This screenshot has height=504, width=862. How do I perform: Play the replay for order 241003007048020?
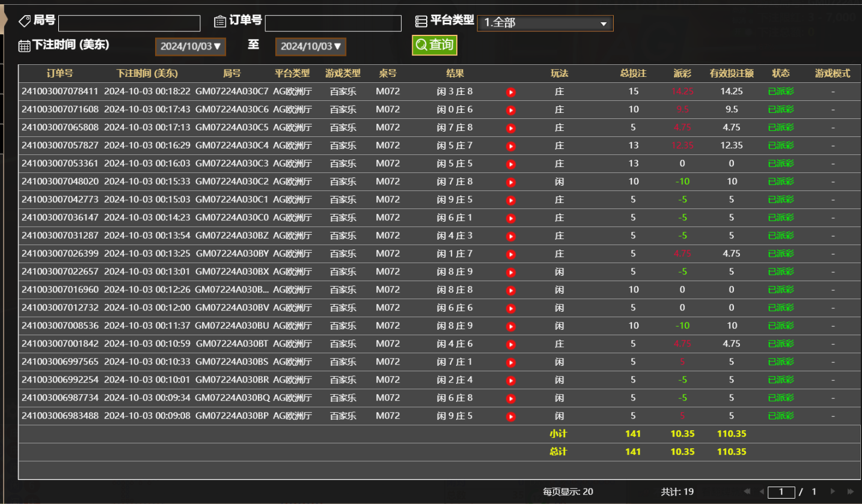(511, 181)
